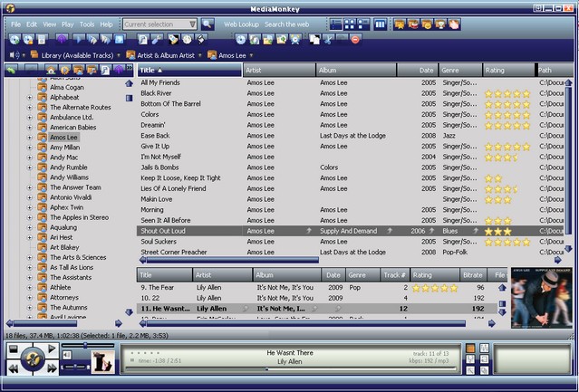Sort tracks by Rating column header
Image resolution: width=579 pixels, height=392 pixels.
coord(509,70)
